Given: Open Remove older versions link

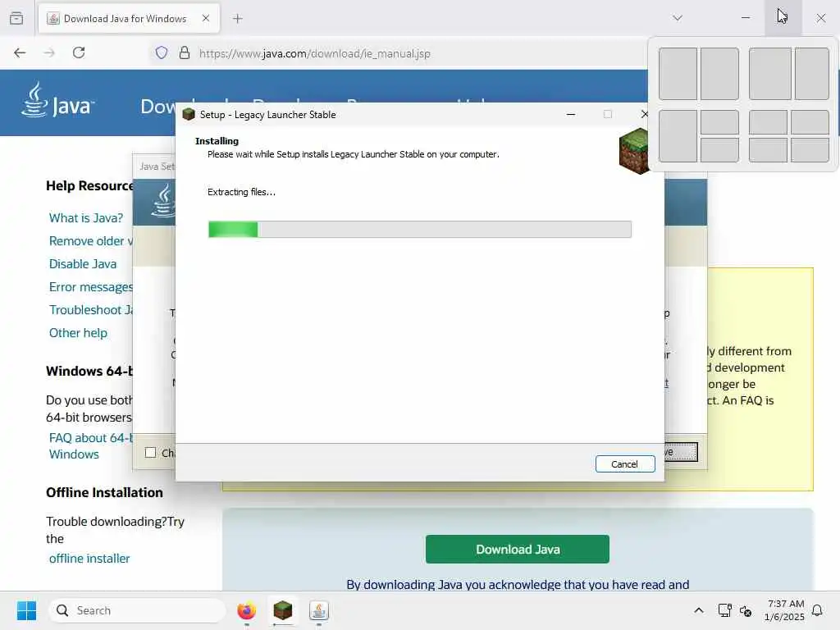Looking at the screenshot, I should click(90, 241).
